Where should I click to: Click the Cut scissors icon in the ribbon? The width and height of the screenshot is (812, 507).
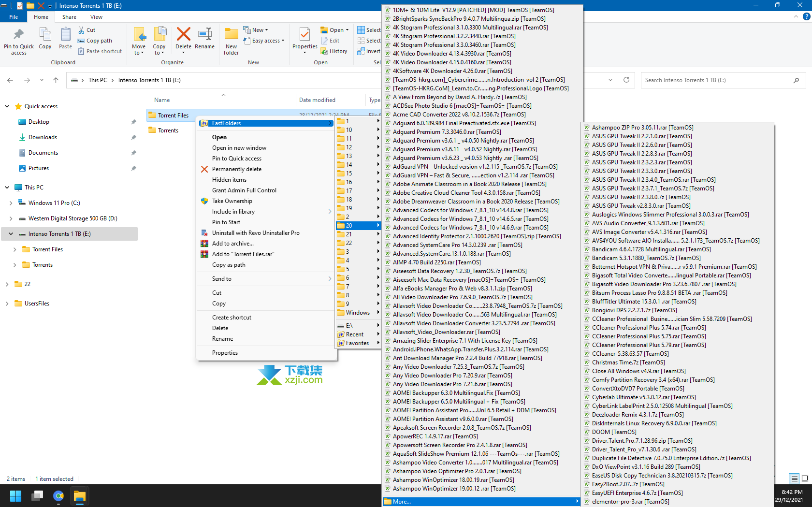tap(82, 30)
